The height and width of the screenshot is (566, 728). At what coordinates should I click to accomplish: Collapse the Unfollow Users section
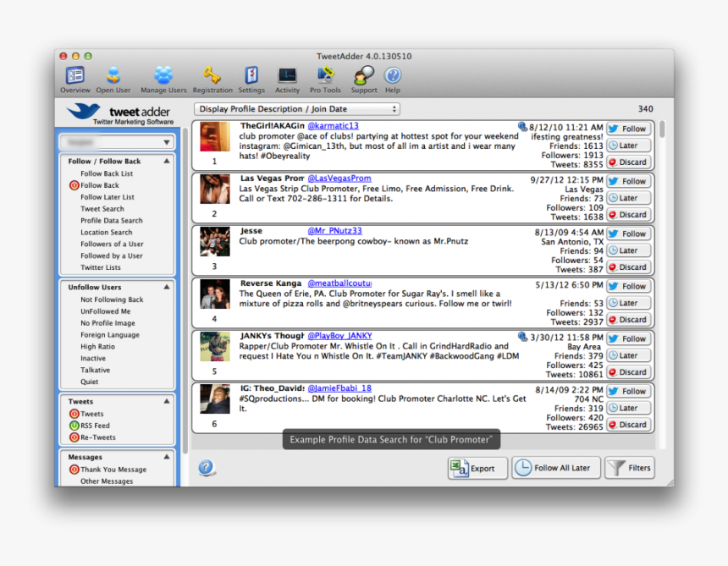coord(167,288)
